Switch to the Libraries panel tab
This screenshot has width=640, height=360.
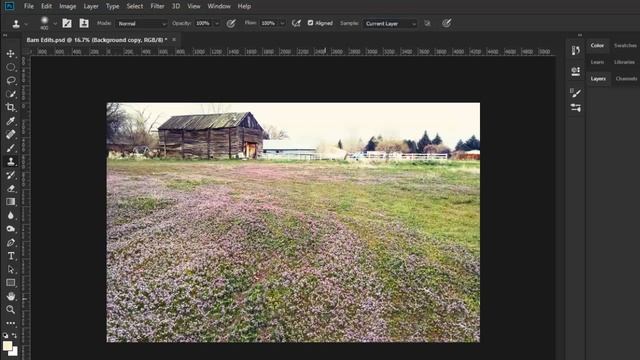(x=624, y=62)
